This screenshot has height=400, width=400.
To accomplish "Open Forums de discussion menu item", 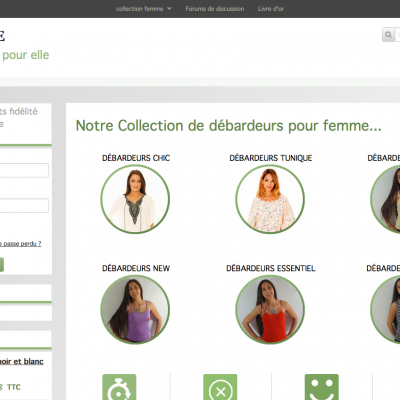I will pos(215,9).
